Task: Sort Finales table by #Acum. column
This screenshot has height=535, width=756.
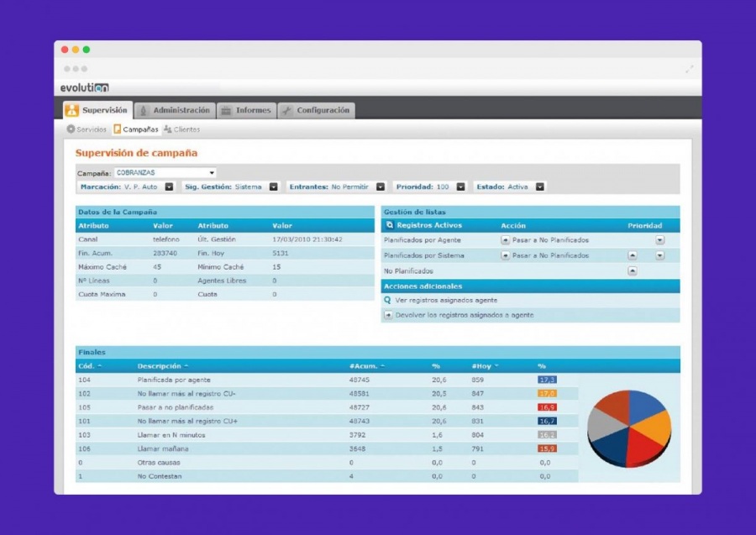Action: [x=367, y=366]
